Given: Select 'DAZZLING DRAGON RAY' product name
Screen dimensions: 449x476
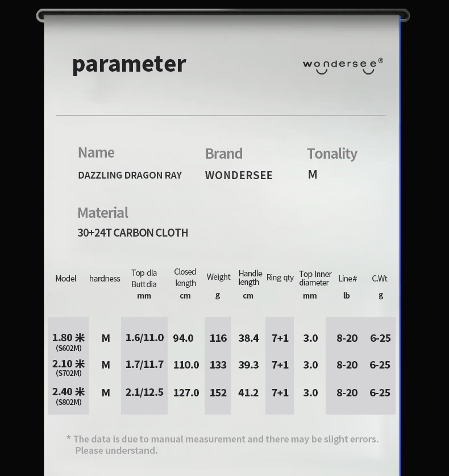Looking at the screenshot, I should (x=130, y=175).
